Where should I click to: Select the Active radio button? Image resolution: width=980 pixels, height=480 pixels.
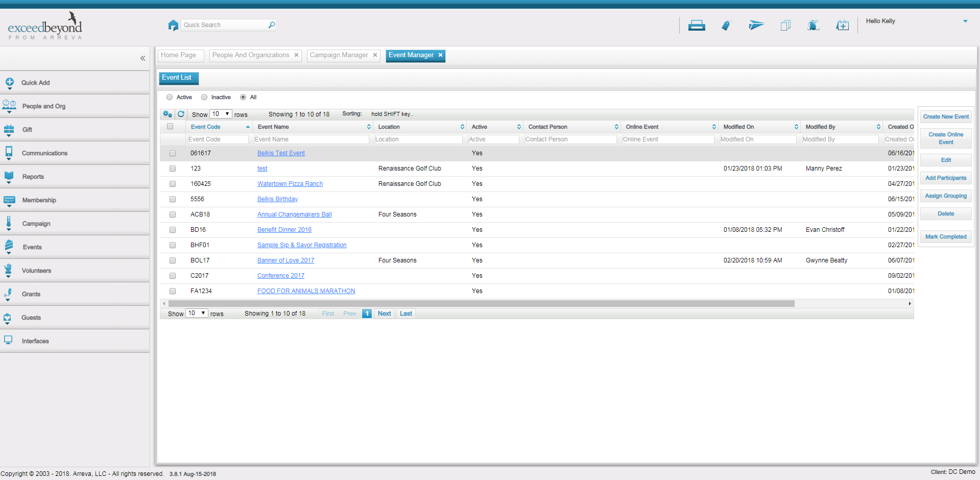coord(170,97)
